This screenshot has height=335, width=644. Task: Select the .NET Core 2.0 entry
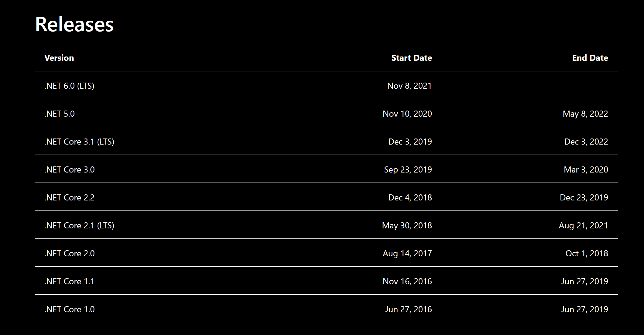pyautogui.click(x=70, y=254)
